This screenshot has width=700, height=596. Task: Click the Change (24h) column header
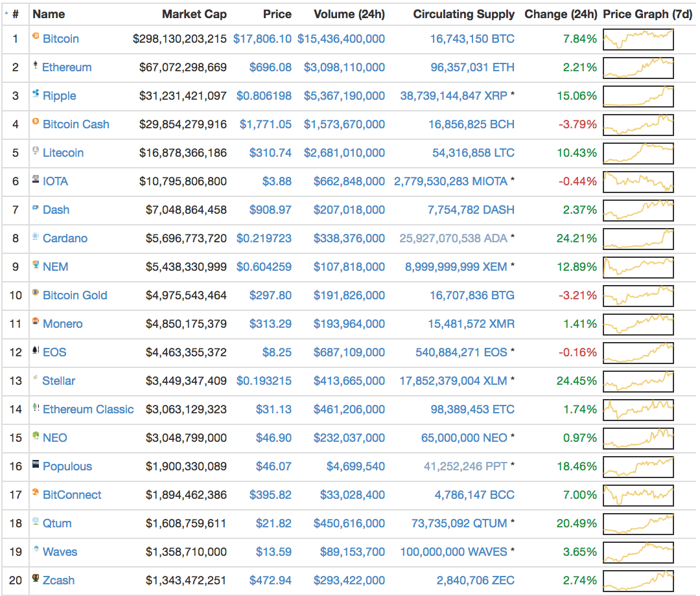pos(561,14)
